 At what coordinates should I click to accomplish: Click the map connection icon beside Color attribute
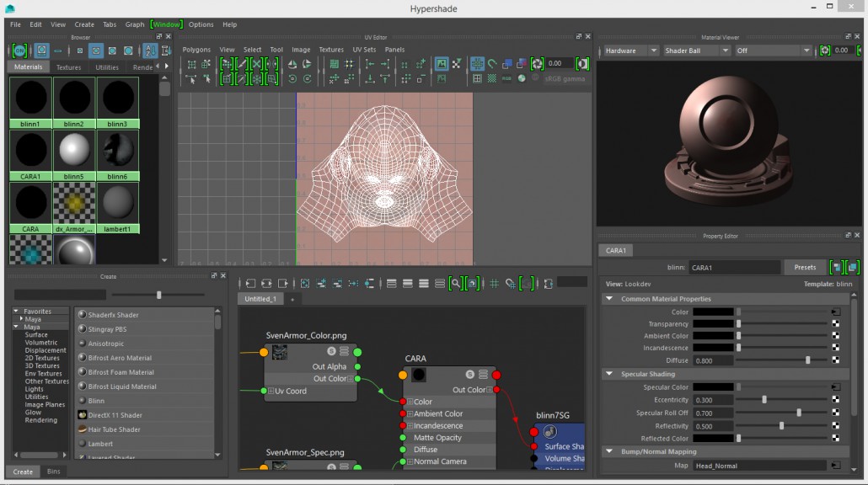click(x=836, y=312)
